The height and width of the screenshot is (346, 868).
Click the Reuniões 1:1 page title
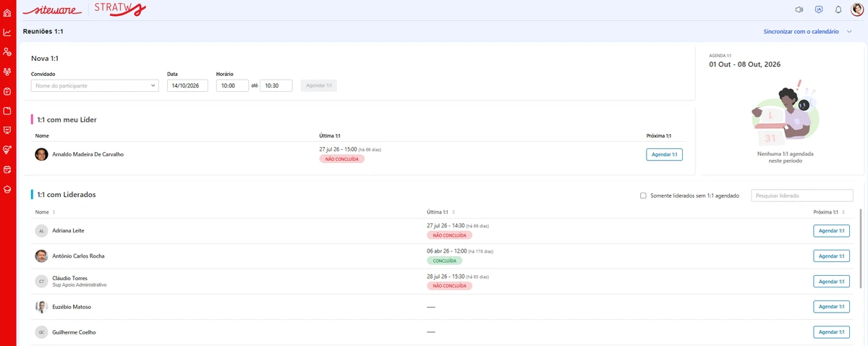coord(43,32)
